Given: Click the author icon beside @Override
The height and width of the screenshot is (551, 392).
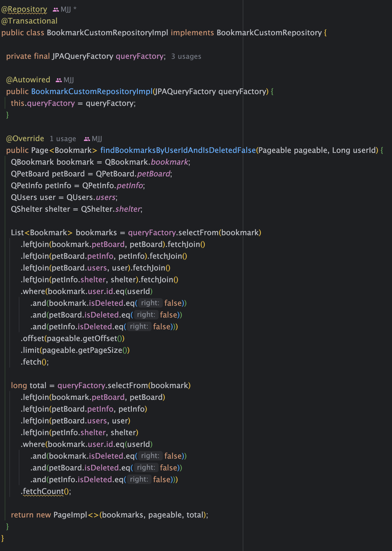Looking at the screenshot, I should coord(87,139).
